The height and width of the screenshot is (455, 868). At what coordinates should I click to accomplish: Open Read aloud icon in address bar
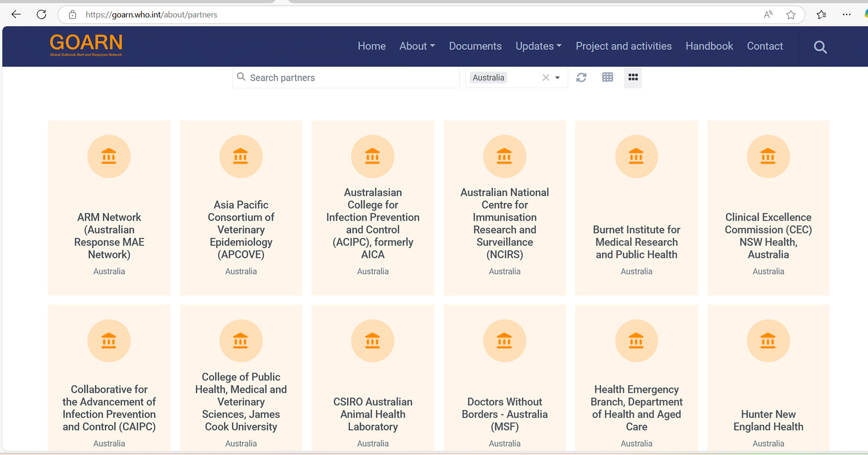click(x=768, y=14)
